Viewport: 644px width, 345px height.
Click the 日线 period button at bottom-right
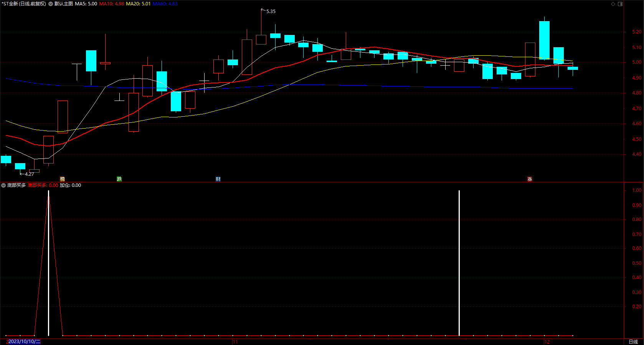point(633,342)
